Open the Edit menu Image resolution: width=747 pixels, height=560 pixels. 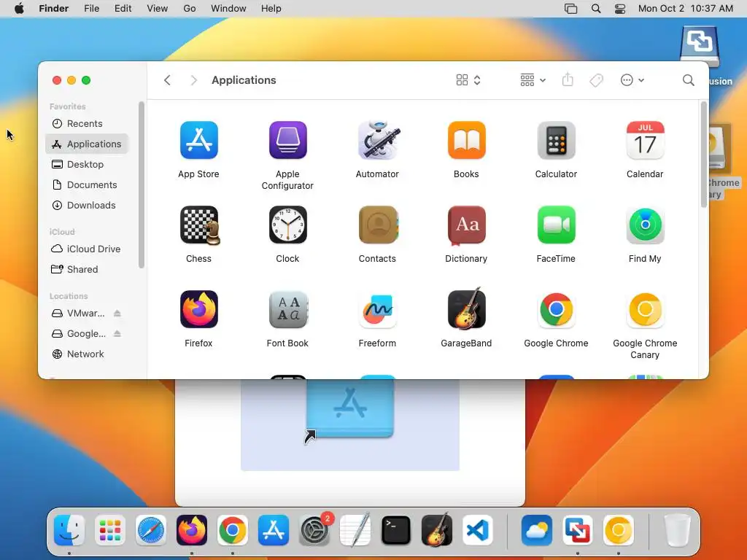[x=123, y=9]
